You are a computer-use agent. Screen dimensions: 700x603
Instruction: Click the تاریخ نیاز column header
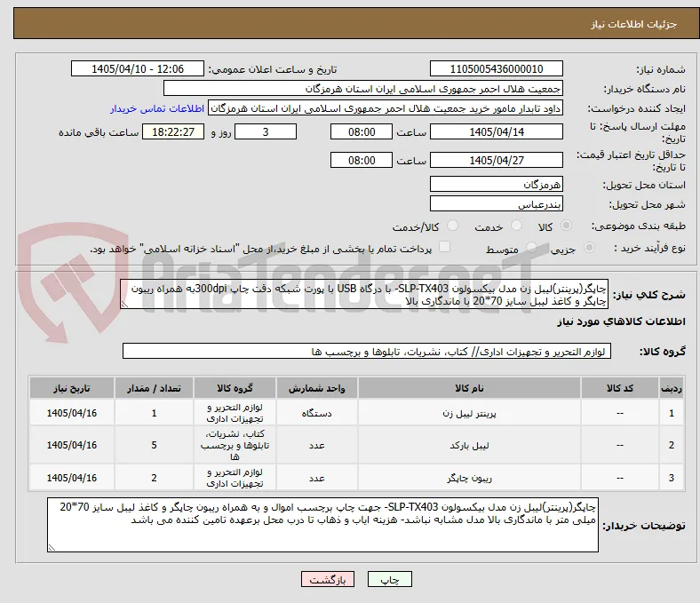(x=72, y=388)
